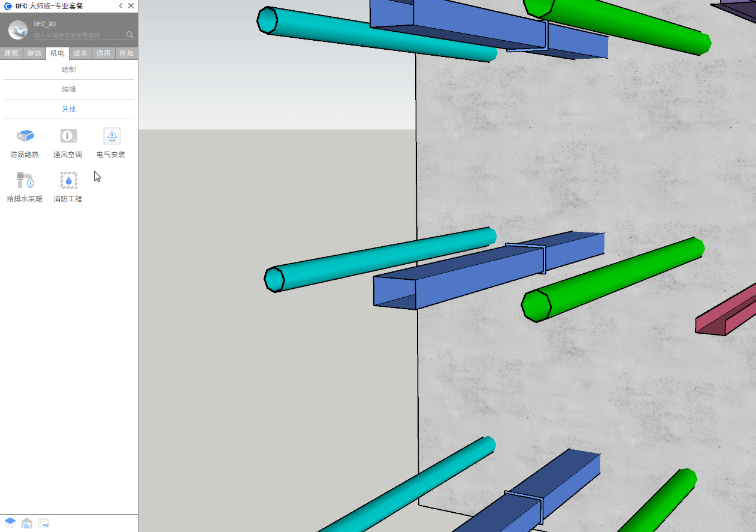Click the folder icon in bottom bar

44,523
